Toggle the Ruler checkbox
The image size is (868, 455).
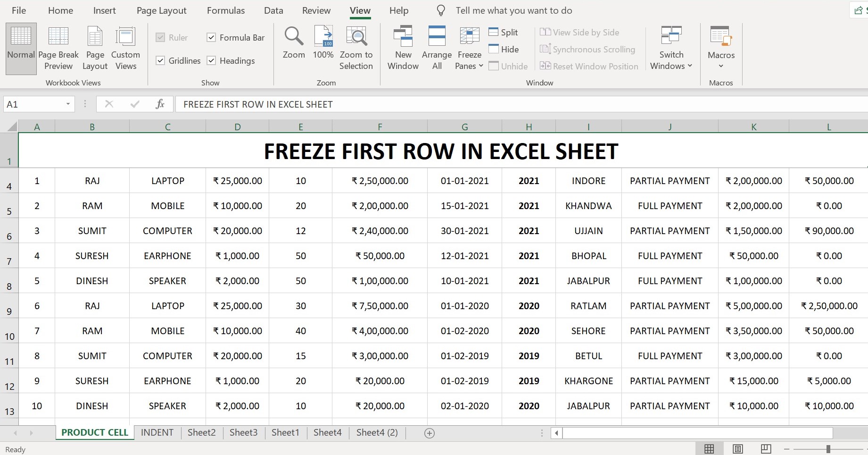point(160,37)
